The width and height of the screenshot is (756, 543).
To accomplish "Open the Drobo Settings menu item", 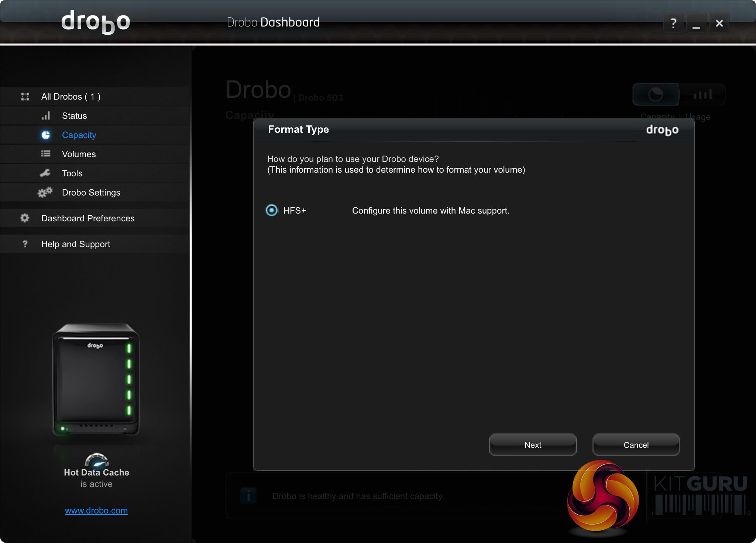I will coord(91,193).
